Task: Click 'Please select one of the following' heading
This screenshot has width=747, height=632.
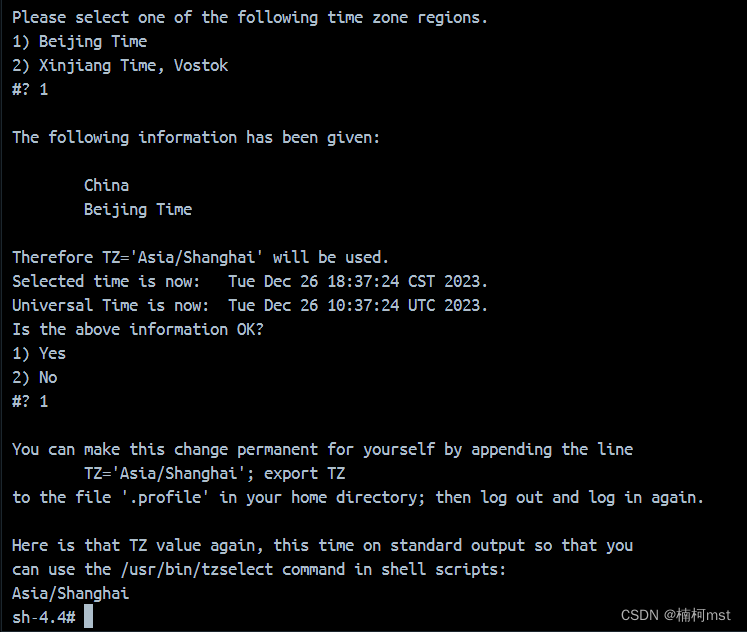Action: pos(250,18)
